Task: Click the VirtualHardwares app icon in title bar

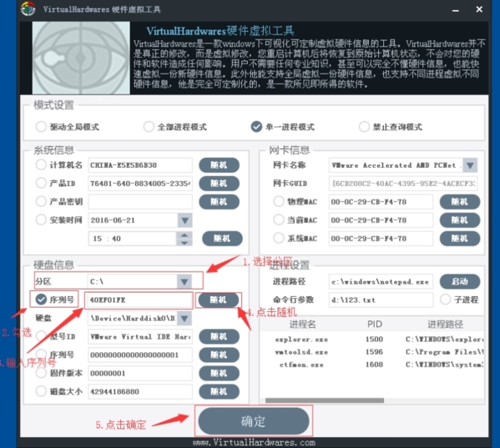Action: (x=28, y=8)
